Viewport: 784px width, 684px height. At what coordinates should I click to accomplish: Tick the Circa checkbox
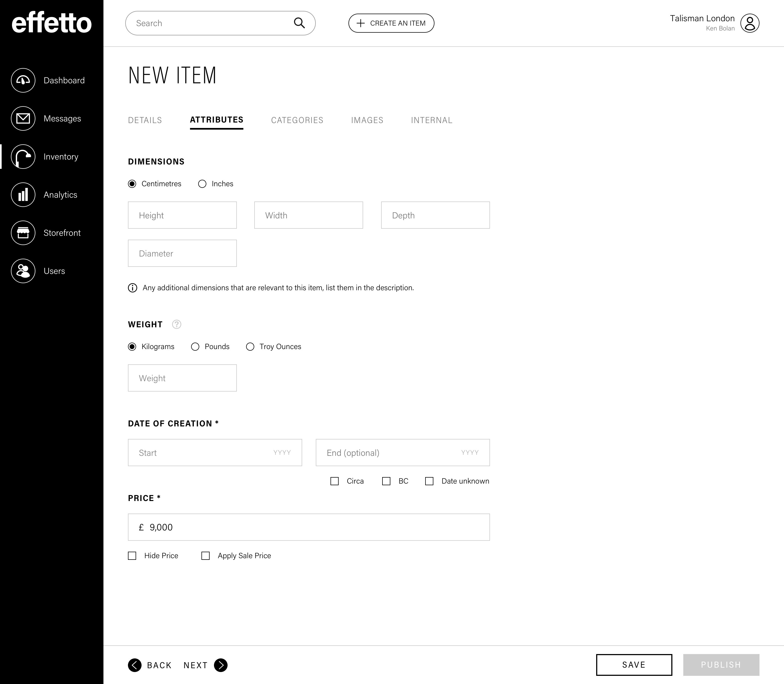click(x=335, y=481)
